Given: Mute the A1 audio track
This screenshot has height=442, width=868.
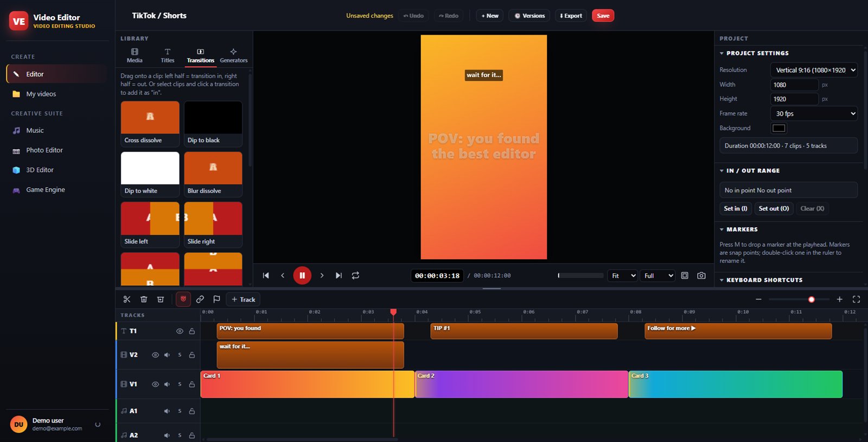Looking at the screenshot, I should tap(167, 411).
